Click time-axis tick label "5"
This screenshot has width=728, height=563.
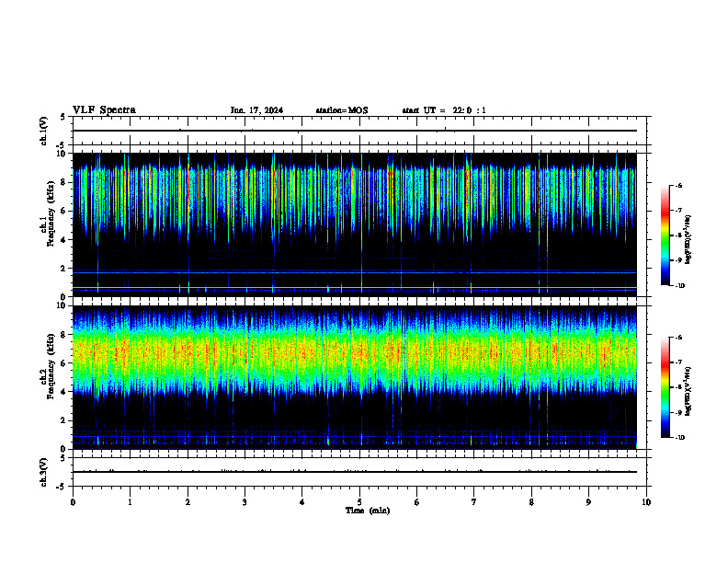359,502
